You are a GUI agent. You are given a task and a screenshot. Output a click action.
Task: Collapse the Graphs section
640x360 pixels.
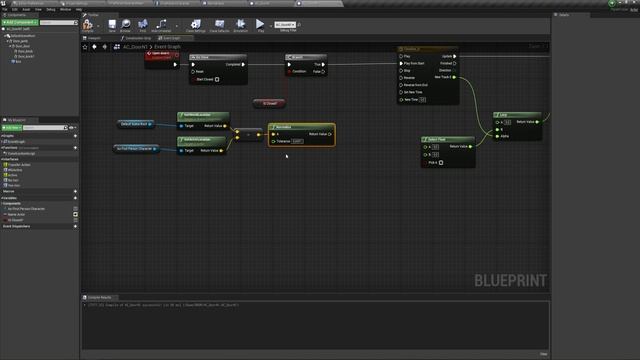[2, 136]
